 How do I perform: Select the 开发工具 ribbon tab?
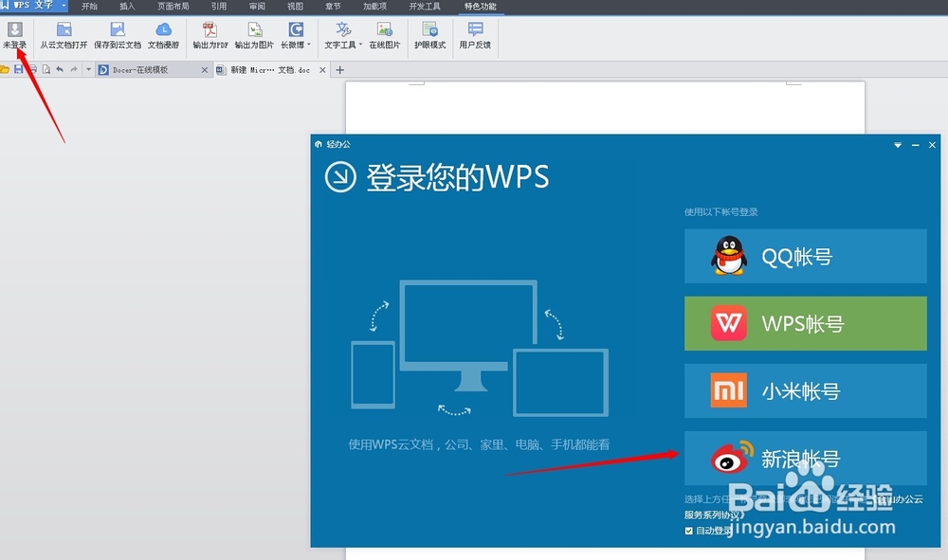point(425,6)
